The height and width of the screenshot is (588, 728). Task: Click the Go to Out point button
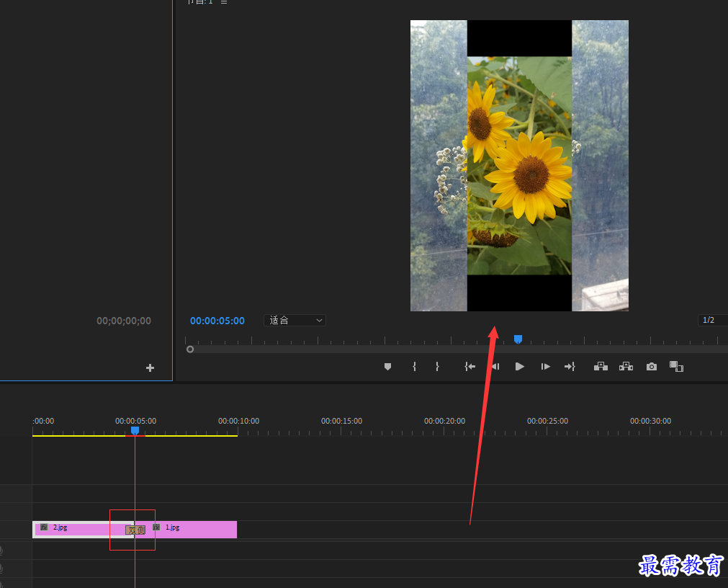[x=570, y=367]
